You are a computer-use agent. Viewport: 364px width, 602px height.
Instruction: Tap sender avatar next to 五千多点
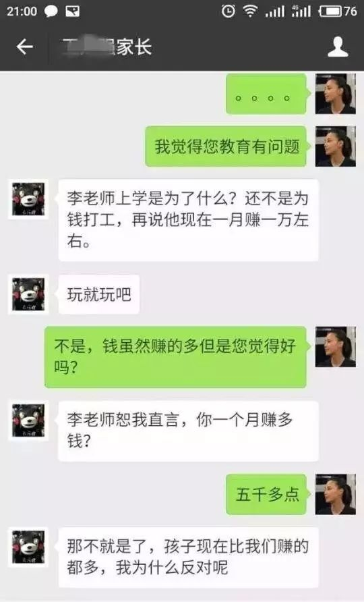[x=335, y=495]
